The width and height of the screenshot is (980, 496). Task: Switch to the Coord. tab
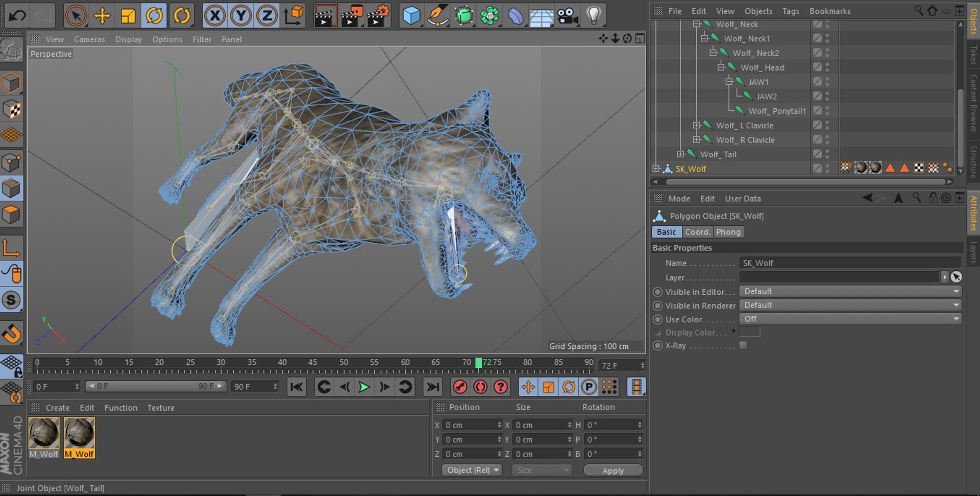(697, 232)
